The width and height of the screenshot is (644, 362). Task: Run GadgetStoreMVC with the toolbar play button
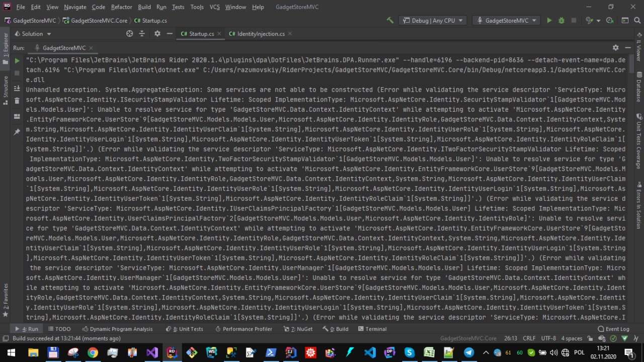click(x=549, y=21)
